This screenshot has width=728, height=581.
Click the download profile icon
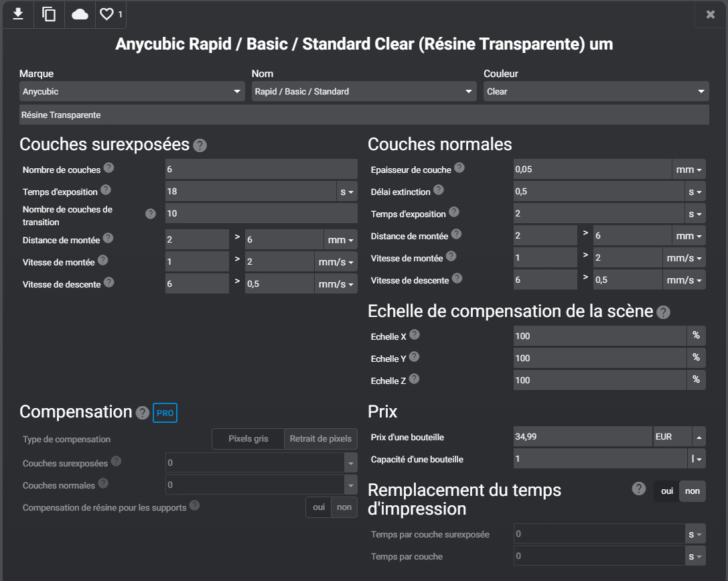(18, 14)
